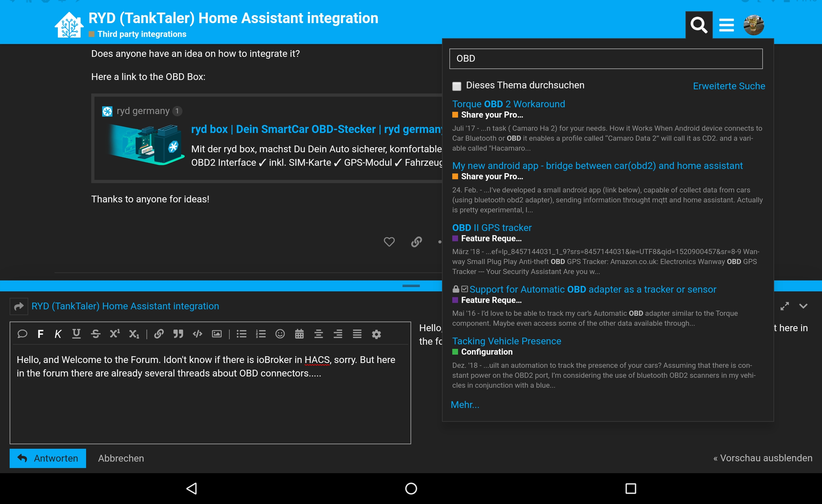
Task: Insert a hyperlink in the reply
Action: coord(159,334)
